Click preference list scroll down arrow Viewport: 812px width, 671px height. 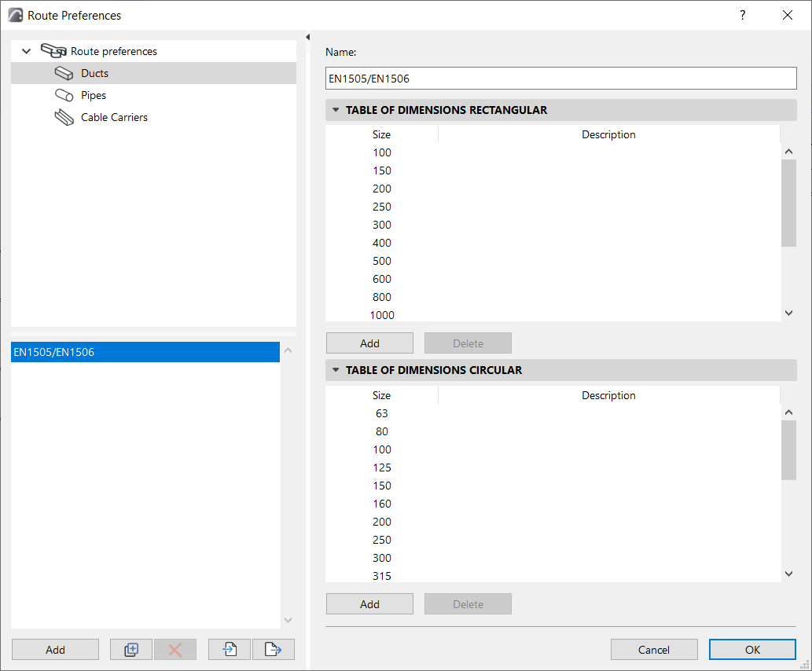click(288, 620)
